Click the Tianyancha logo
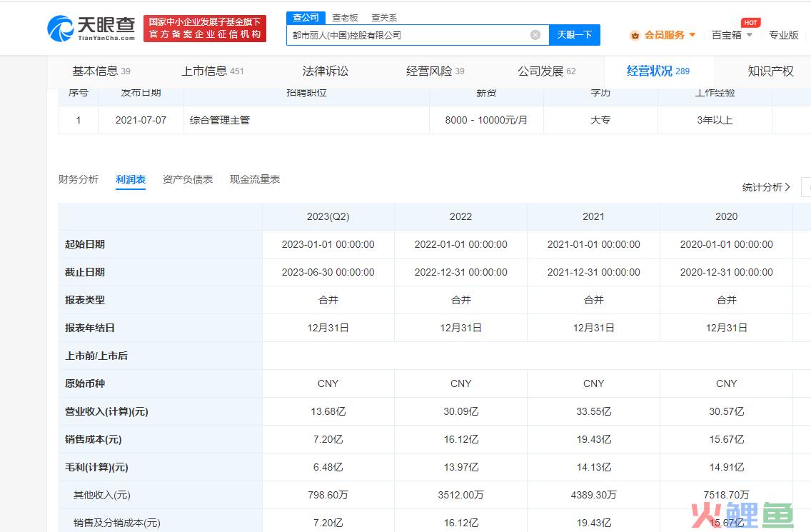 91,28
